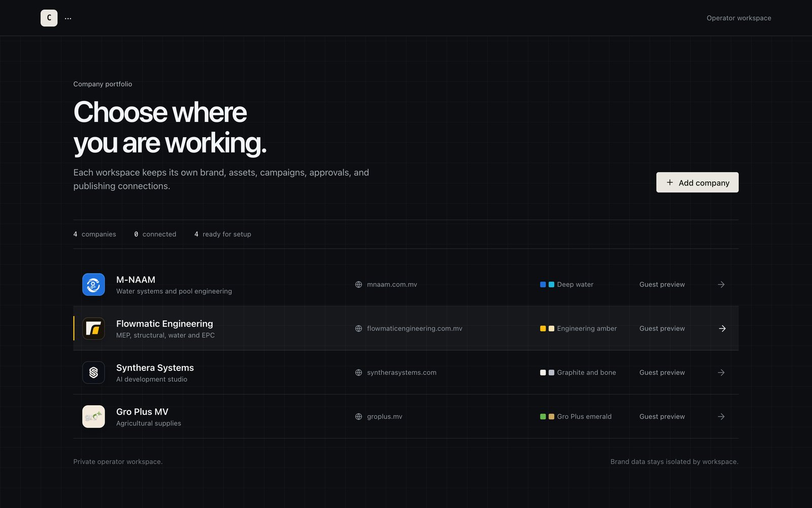The image size is (812, 508).
Task: Click Guest preview in the M-NAAM row
Action: coord(662,284)
